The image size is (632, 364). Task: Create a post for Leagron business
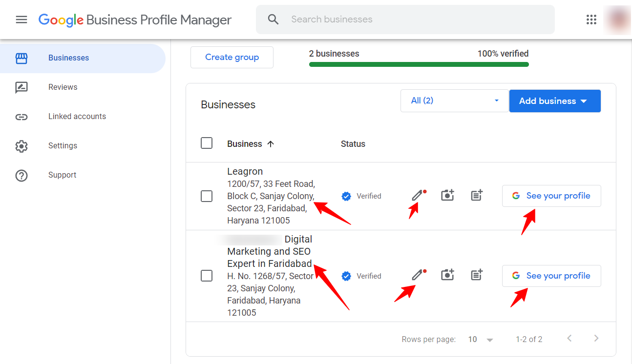pos(477,195)
